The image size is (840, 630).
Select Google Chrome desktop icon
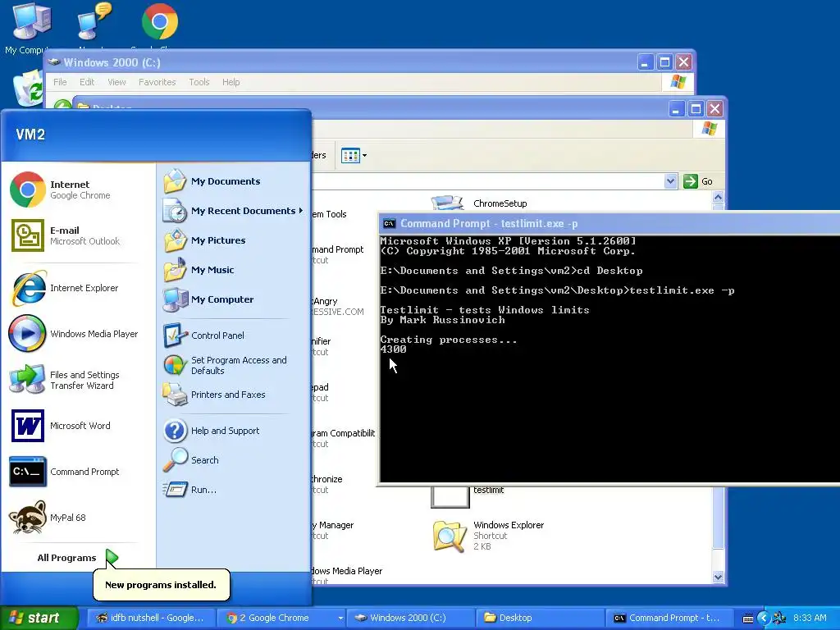(160, 21)
